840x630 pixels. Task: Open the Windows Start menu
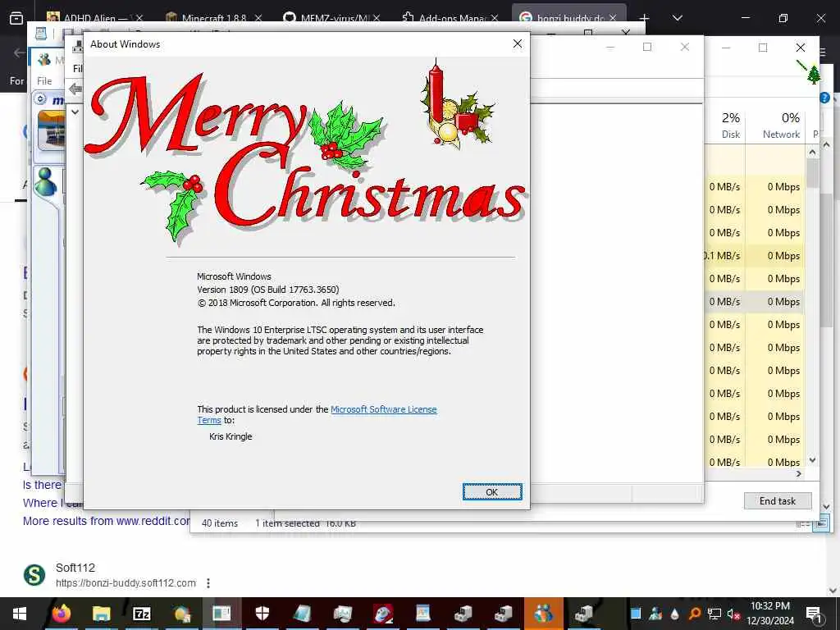(20, 614)
